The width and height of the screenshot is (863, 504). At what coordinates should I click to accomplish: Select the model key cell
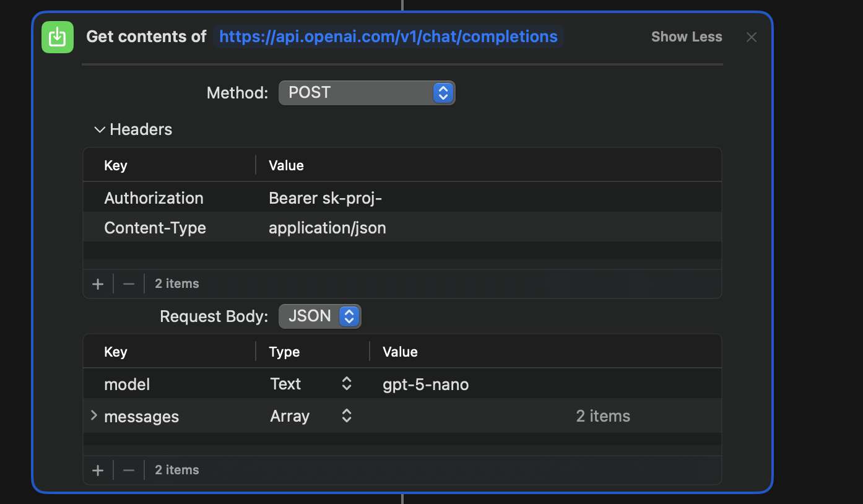[x=128, y=385]
